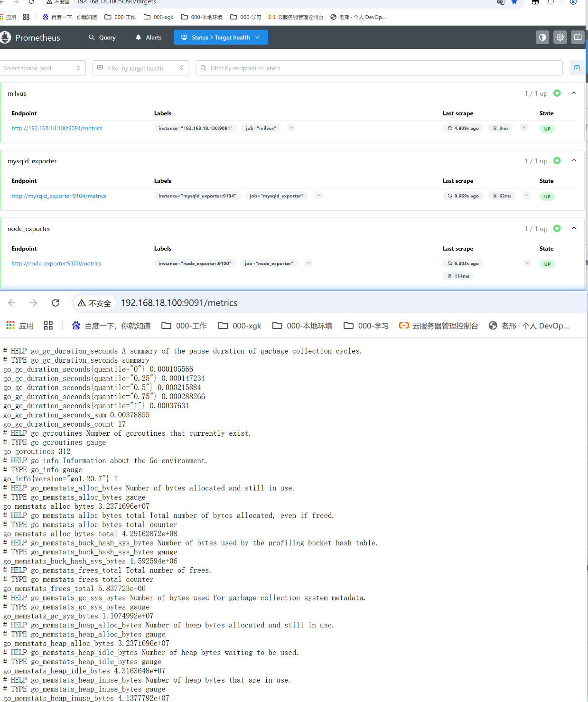588x702 pixels.
Task: Click the 不安全 security warning on metrics page
Action: pos(94,303)
